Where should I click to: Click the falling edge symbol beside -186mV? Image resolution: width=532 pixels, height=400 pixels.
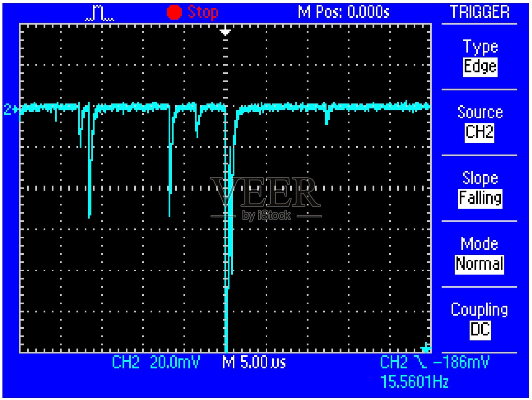[420, 362]
